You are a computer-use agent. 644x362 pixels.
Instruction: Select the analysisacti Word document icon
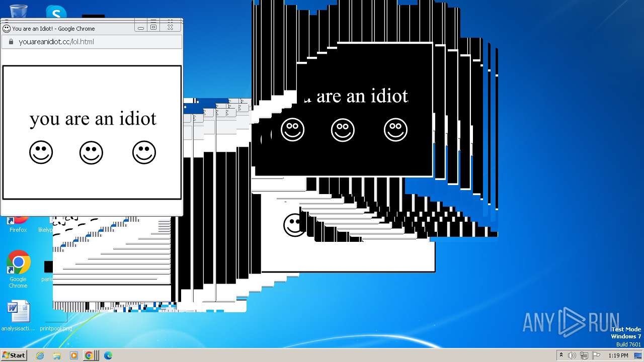(x=18, y=316)
